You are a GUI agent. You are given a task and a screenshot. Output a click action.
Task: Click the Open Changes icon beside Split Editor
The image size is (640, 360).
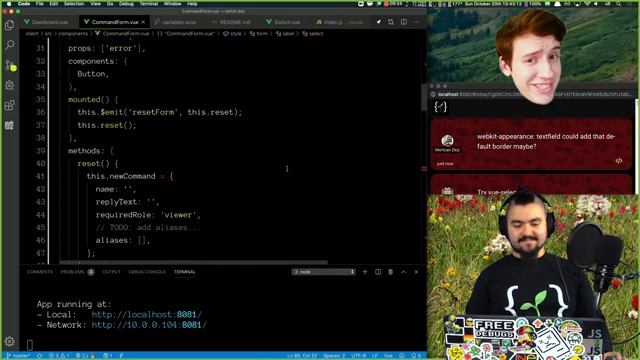(391, 22)
